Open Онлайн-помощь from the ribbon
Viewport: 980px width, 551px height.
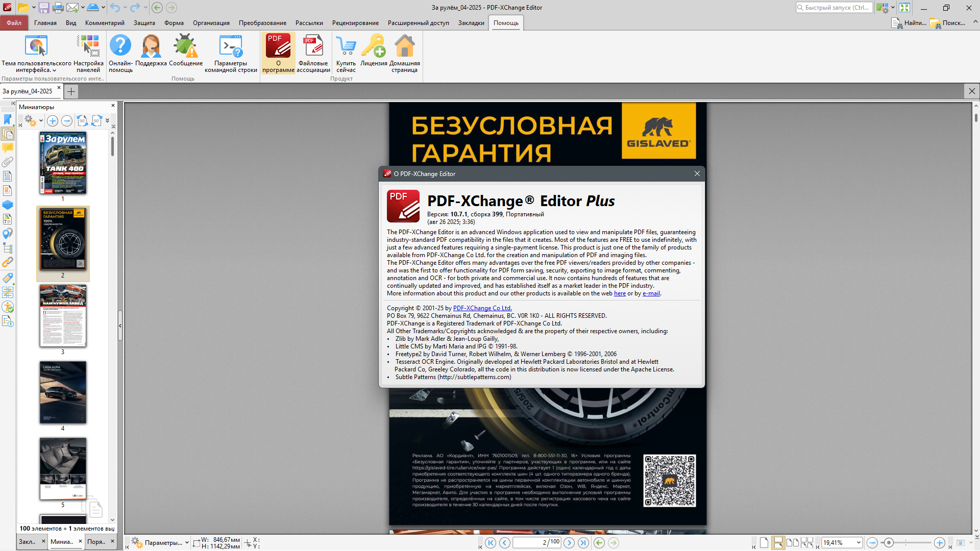tap(120, 54)
